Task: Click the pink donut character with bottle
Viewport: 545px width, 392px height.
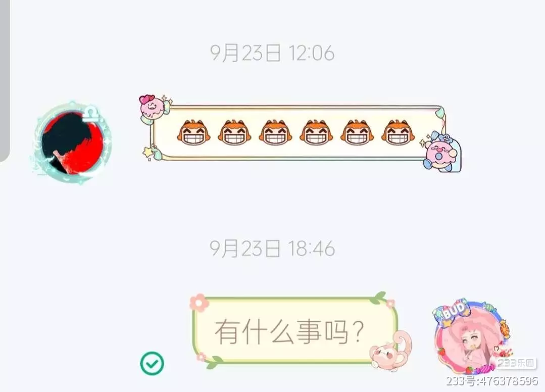Action: [x=441, y=152]
